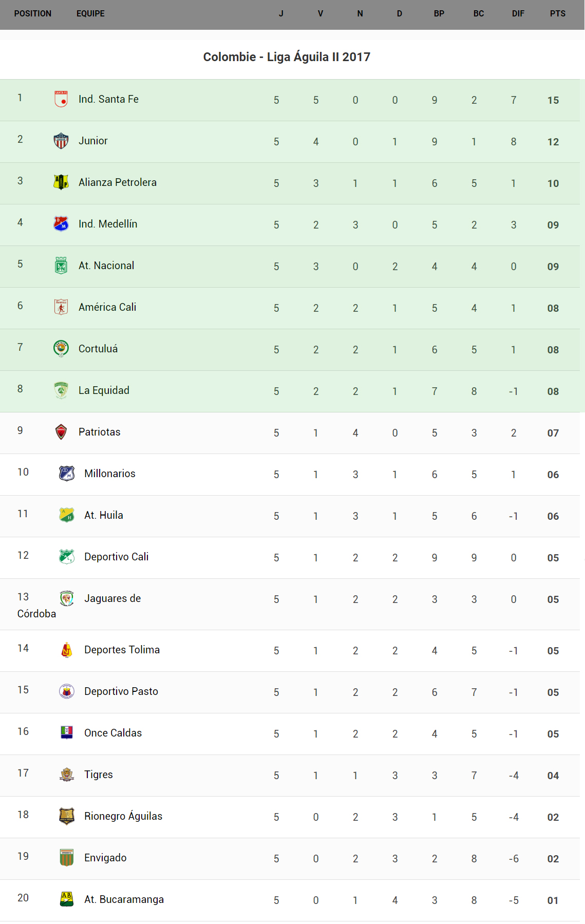Click the Deportes Tolima badge icon
The image size is (585, 924).
pos(67,650)
